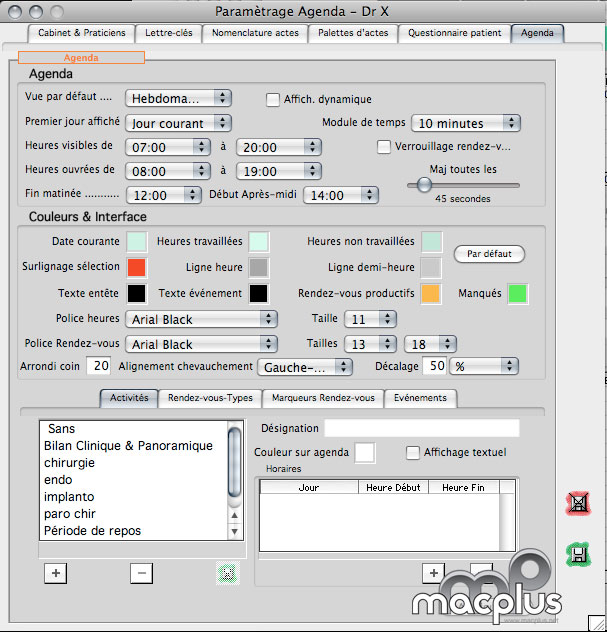This screenshot has height=632, width=607.
Task: Click the green floppy disk save icon
Action: point(579,555)
